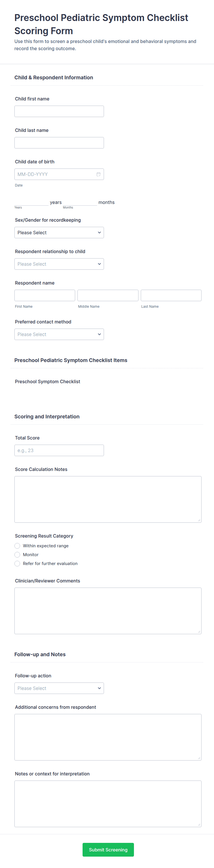This screenshot has height=868, width=214.
Task: Choose the Monitor radio button
Action: [x=17, y=555]
